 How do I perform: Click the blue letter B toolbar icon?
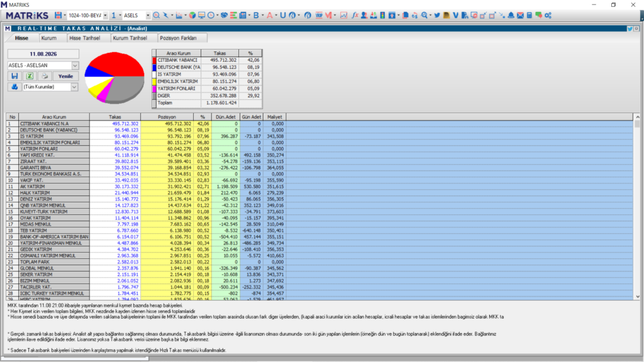[x=257, y=15]
